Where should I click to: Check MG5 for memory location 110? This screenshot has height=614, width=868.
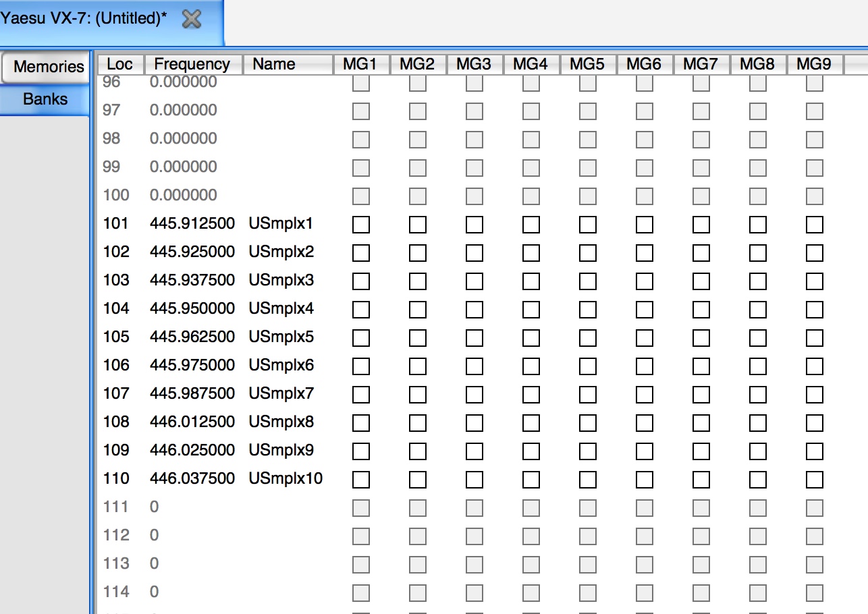click(x=588, y=479)
